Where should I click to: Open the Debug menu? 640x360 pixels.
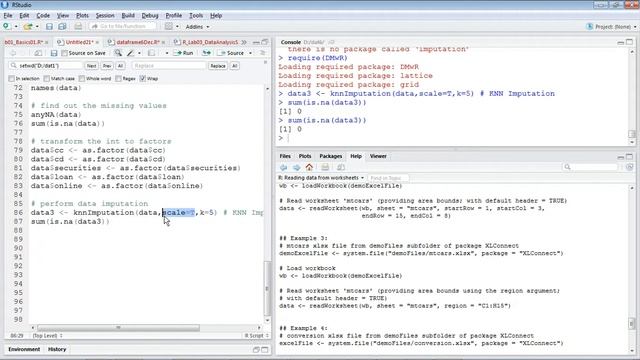coord(150,16)
